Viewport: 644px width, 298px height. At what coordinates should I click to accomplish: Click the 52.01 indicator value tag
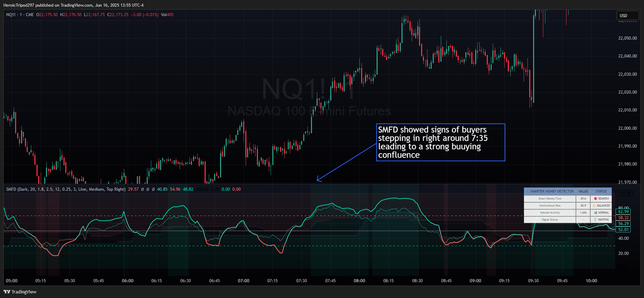click(x=623, y=230)
